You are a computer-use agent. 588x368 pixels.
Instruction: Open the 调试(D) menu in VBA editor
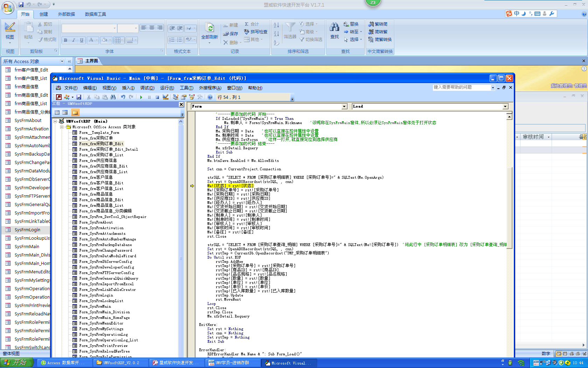[x=147, y=88]
